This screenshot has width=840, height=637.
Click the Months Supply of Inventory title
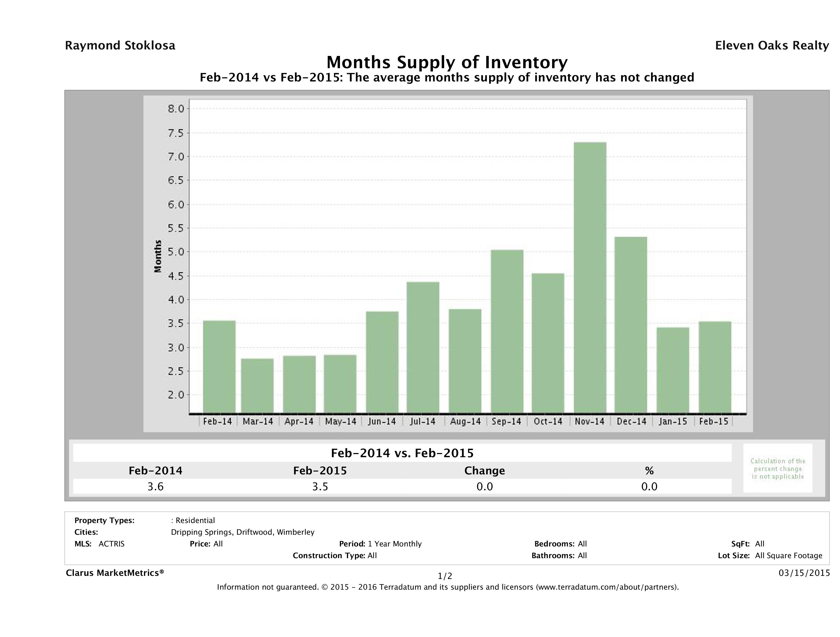[x=447, y=62]
